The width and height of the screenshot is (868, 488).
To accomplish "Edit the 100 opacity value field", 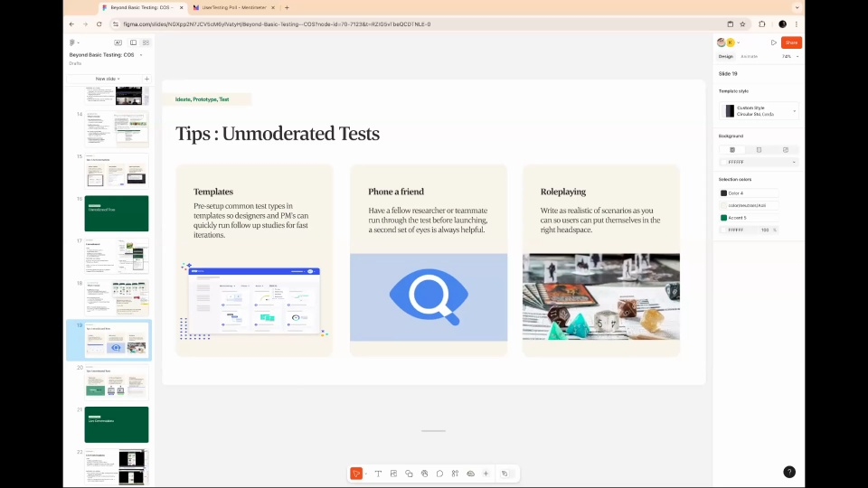I will pyautogui.click(x=766, y=230).
